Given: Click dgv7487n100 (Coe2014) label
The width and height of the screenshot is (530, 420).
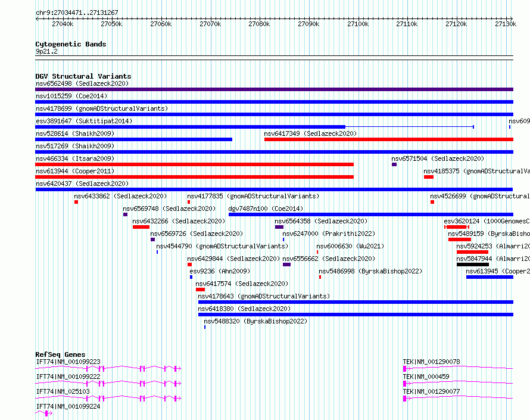Looking at the screenshot, I should (x=266, y=209).
